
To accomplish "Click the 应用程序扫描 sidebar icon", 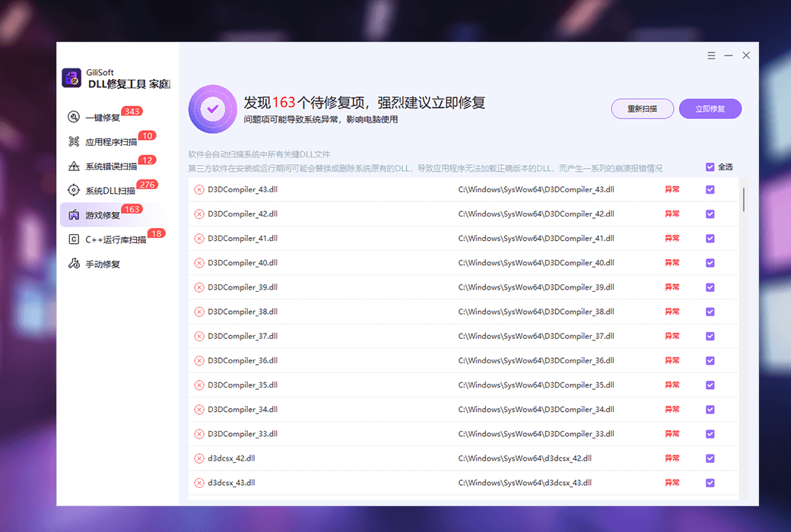I will click(x=74, y=141).
